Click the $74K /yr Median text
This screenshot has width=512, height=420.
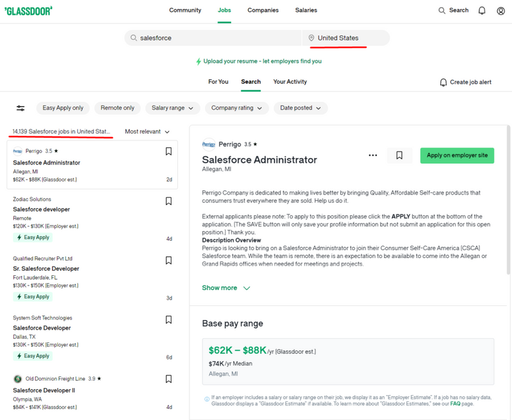[230, 364]
